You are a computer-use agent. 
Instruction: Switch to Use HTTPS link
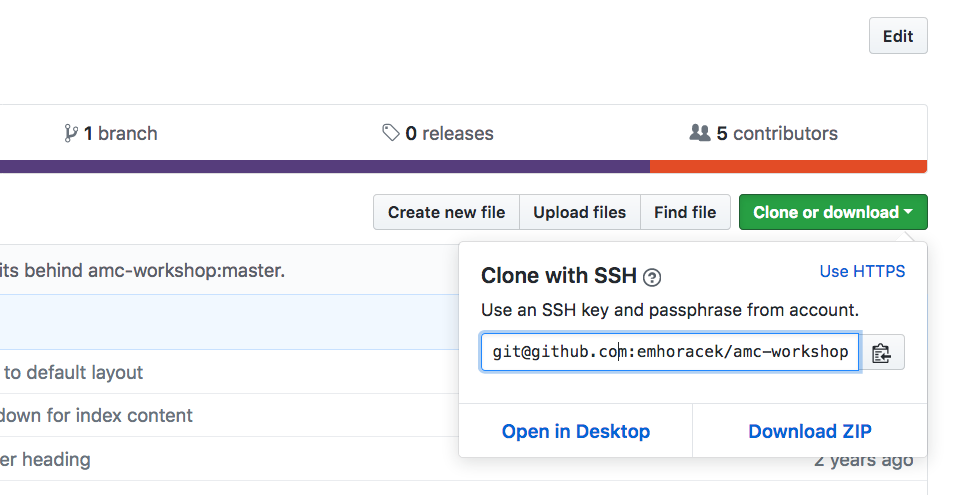pos(863,271)
